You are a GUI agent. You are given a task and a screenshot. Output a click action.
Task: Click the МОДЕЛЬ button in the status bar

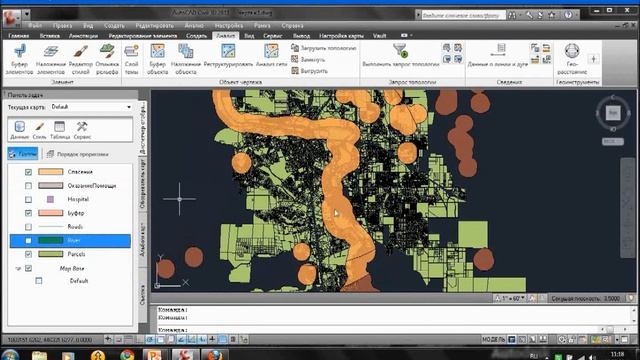(x=494, y=340)
